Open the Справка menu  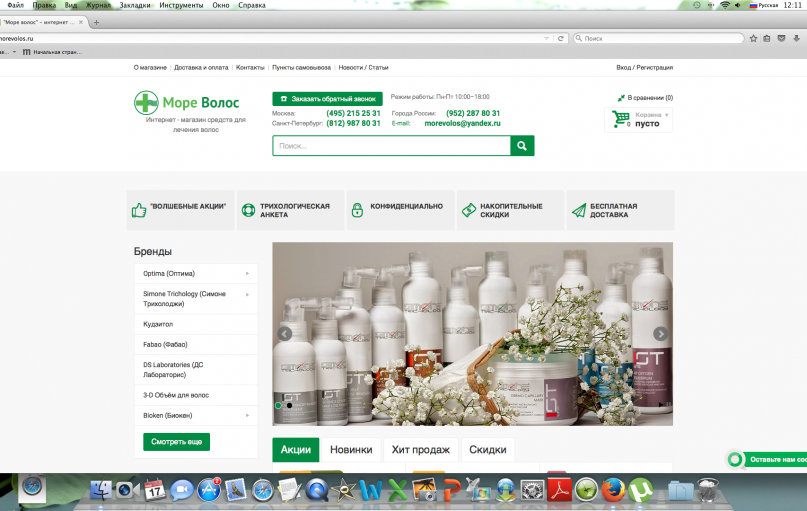point(252,5)
